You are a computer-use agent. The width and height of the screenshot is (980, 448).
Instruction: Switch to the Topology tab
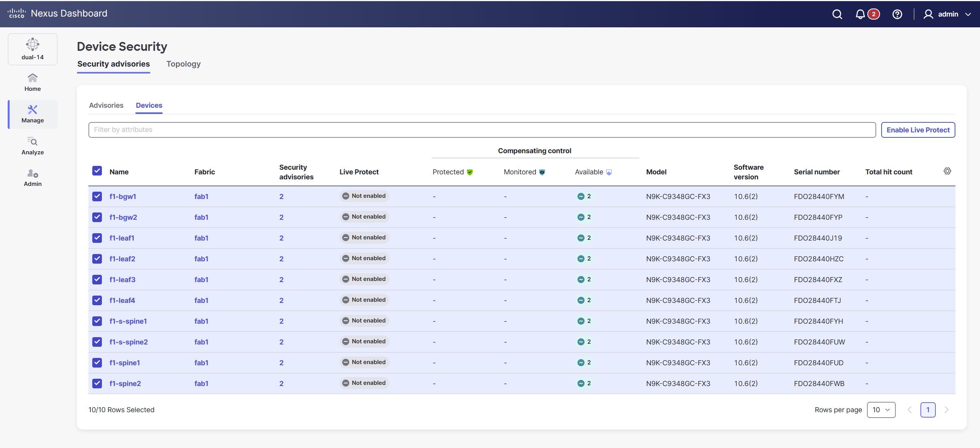[183, 64]
